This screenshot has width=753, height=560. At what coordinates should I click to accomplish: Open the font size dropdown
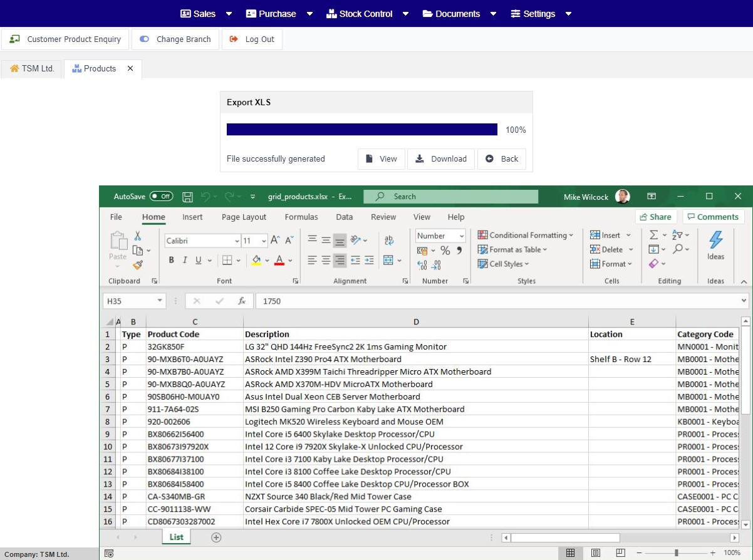click(264, 241)
